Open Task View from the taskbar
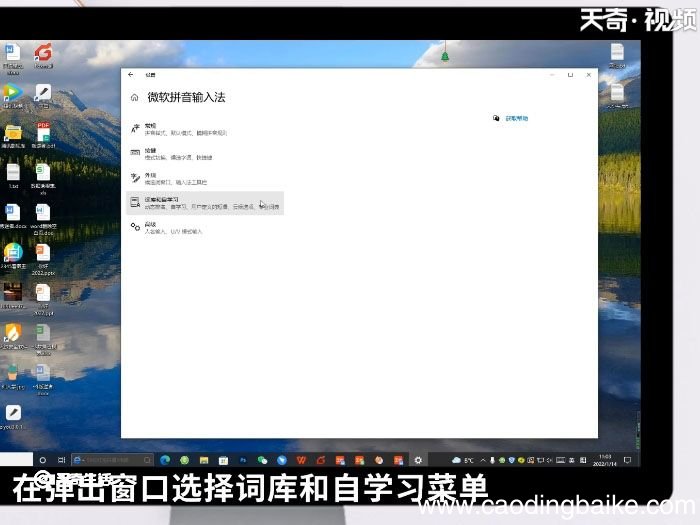The image size is (700, 525). [x=62, y=460]
